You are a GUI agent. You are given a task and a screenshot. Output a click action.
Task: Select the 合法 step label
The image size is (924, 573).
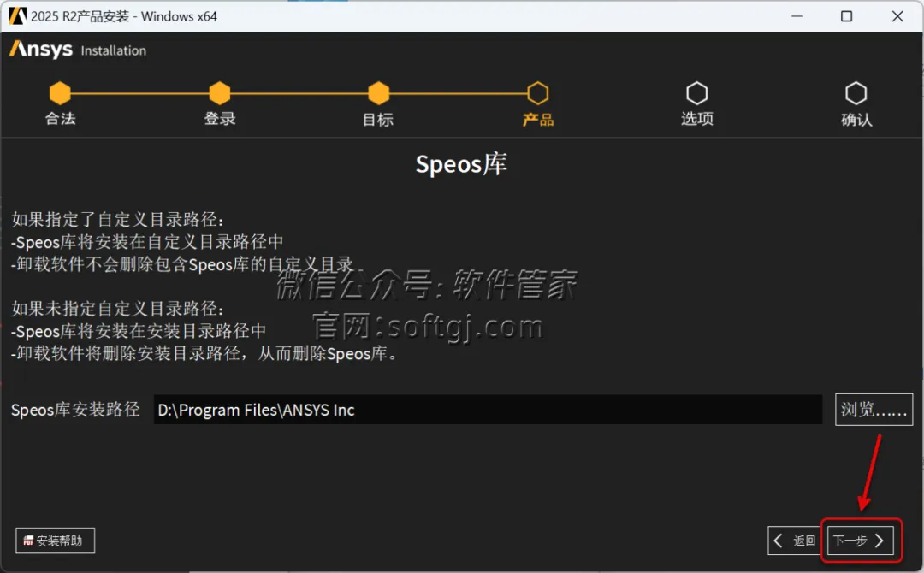60,118
